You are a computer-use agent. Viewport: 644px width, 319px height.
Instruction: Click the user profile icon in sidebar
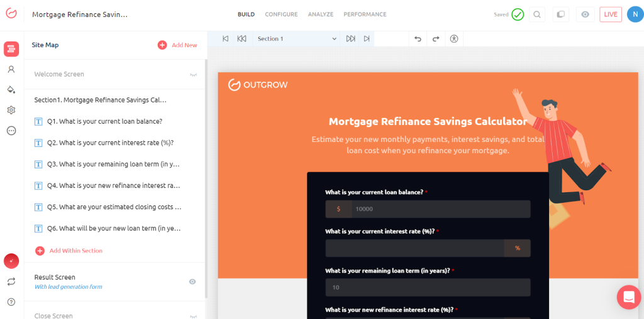[11, 69]
